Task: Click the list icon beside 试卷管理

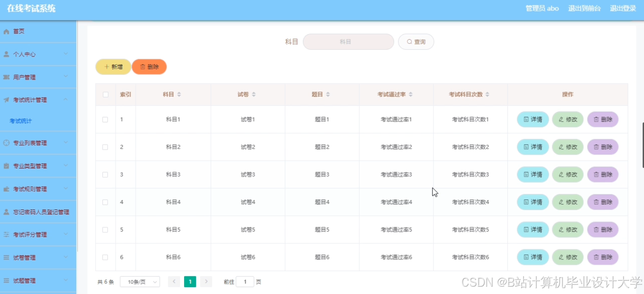Action: 6,257
